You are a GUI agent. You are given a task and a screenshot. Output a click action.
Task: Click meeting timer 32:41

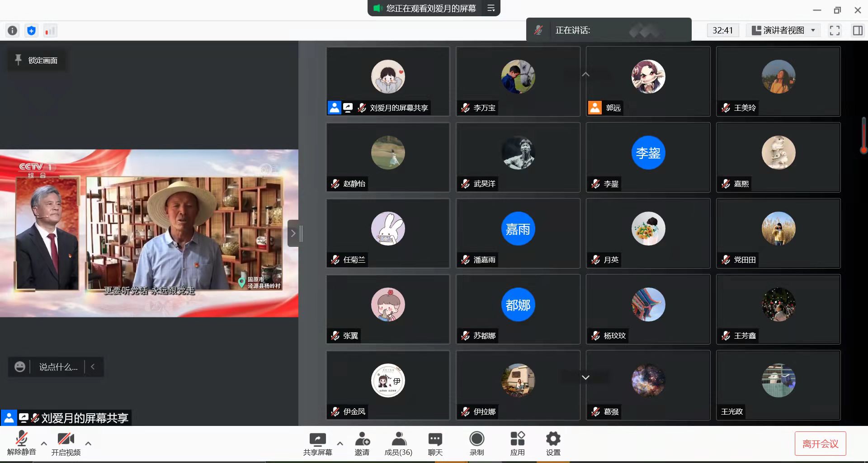point(722,30)
